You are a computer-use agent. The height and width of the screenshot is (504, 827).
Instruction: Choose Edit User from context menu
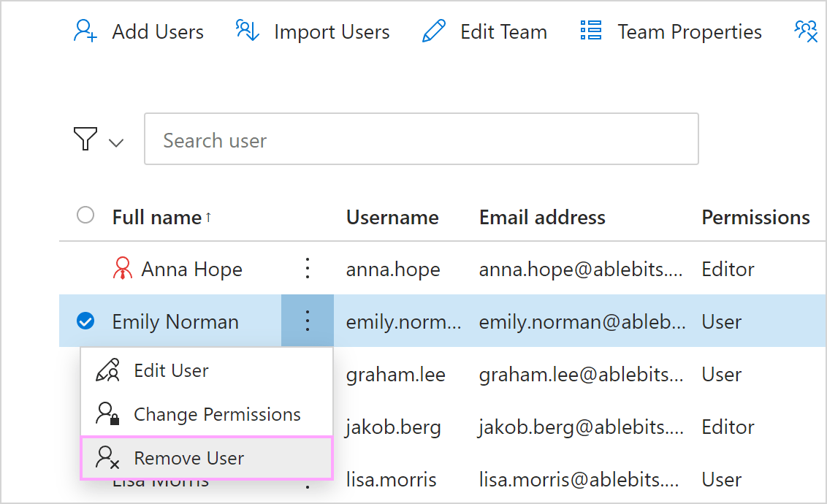coord(207,370)
